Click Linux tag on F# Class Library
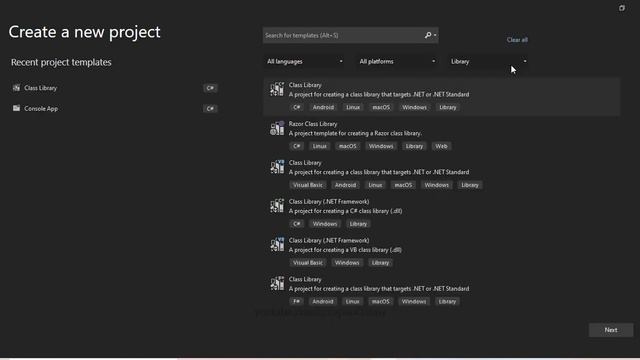The image size is (640, 360). click(x=353, y=301)
